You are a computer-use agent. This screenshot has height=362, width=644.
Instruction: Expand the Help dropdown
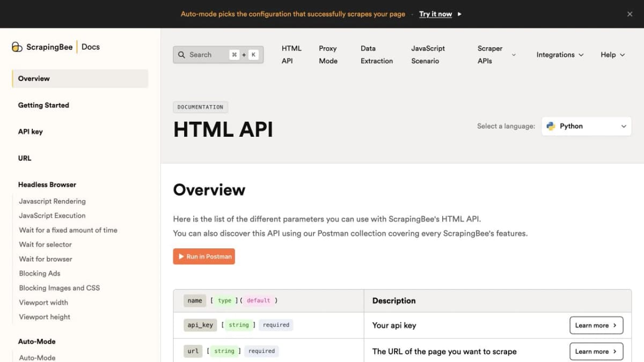613,55
